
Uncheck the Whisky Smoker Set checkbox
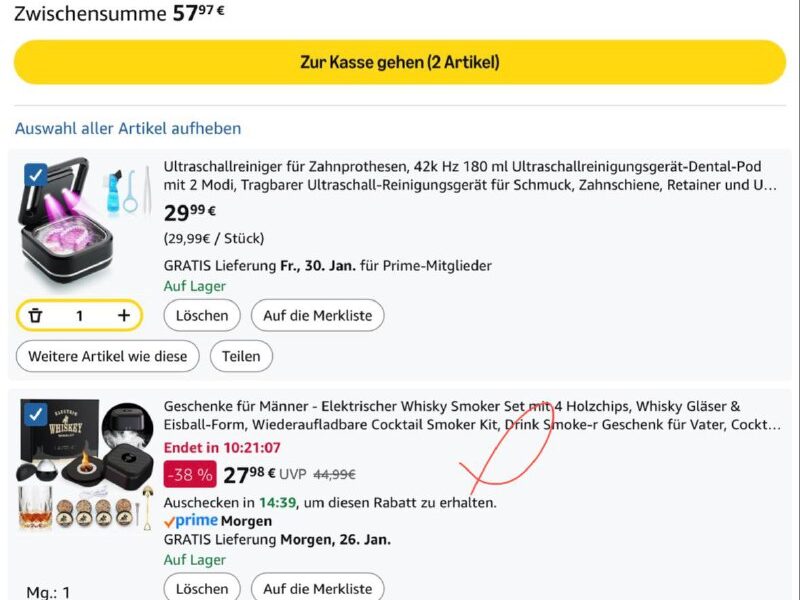point(36,415)
